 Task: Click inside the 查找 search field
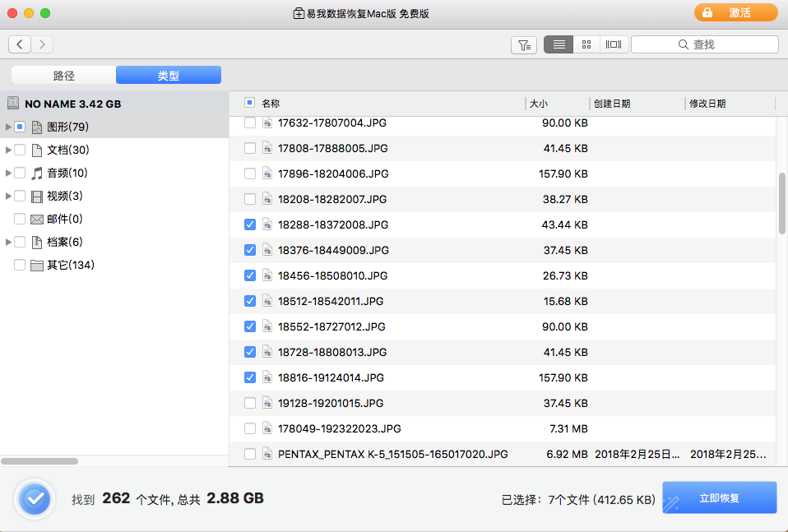[x=724, y=44]
